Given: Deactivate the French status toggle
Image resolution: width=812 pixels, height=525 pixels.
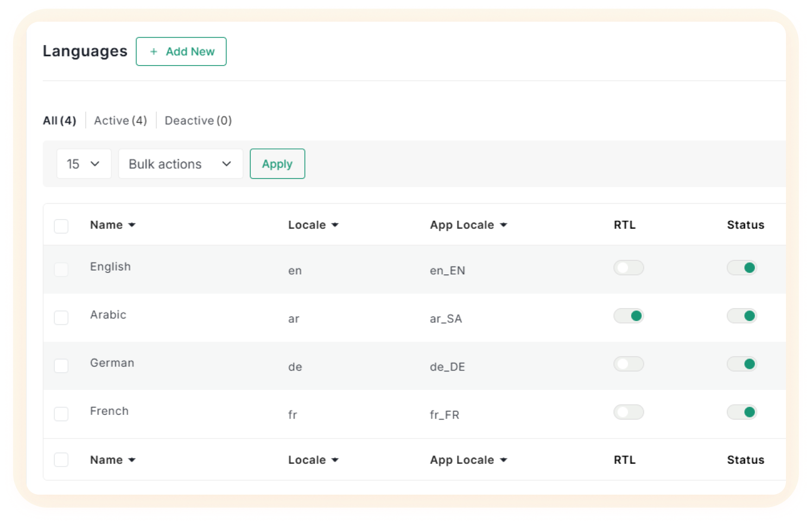Looking at the screenshot, I should [x=741, y=412].
